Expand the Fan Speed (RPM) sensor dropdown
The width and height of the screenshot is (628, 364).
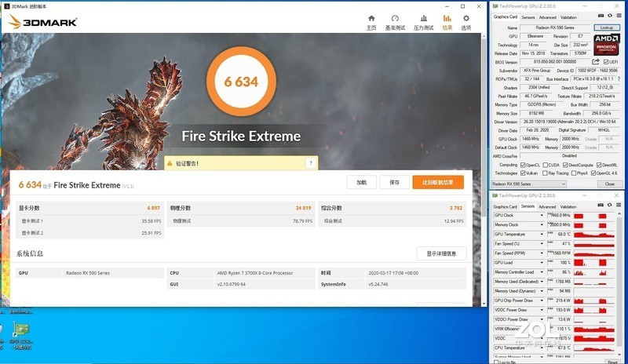(x=542, y=253)
